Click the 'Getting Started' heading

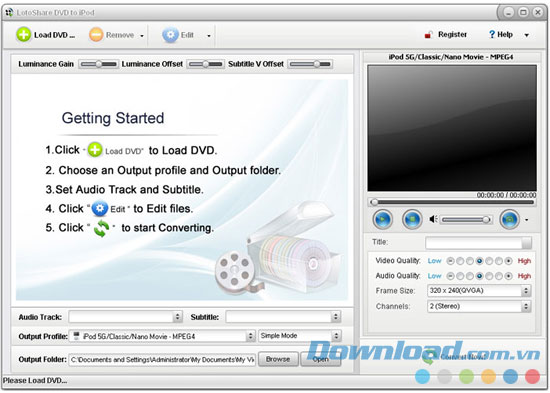113,118
